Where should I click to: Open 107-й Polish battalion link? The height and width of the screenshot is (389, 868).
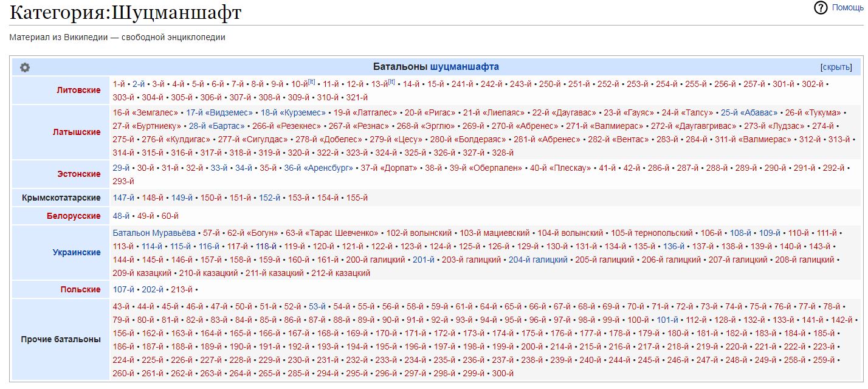point(123,289)
